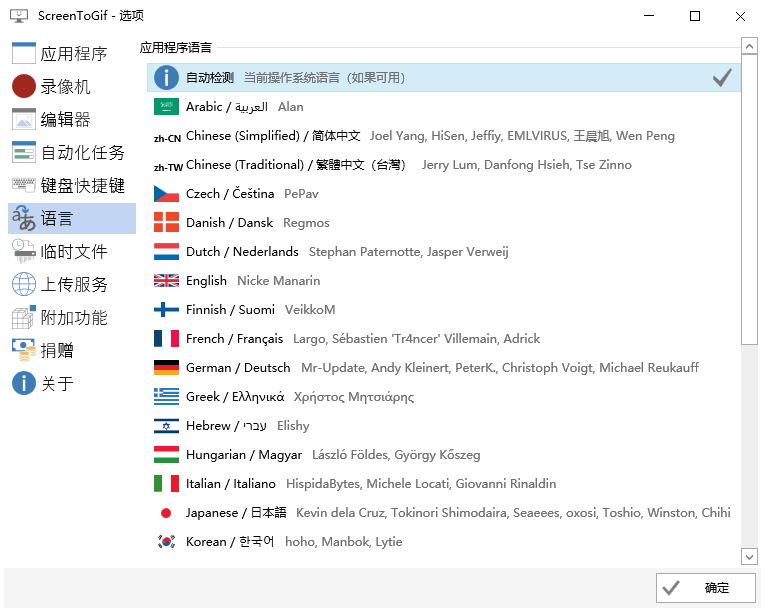Choose Italian / Italiano language
Image resolution: width=765 pixels, height=610 pixels.
point(443,484)
